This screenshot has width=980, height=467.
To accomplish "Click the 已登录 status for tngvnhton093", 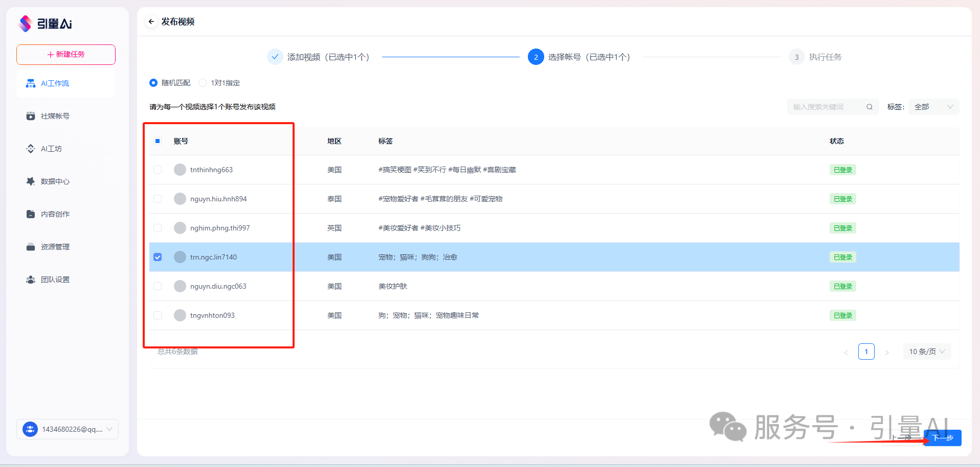I will click(x=842, y=315).
